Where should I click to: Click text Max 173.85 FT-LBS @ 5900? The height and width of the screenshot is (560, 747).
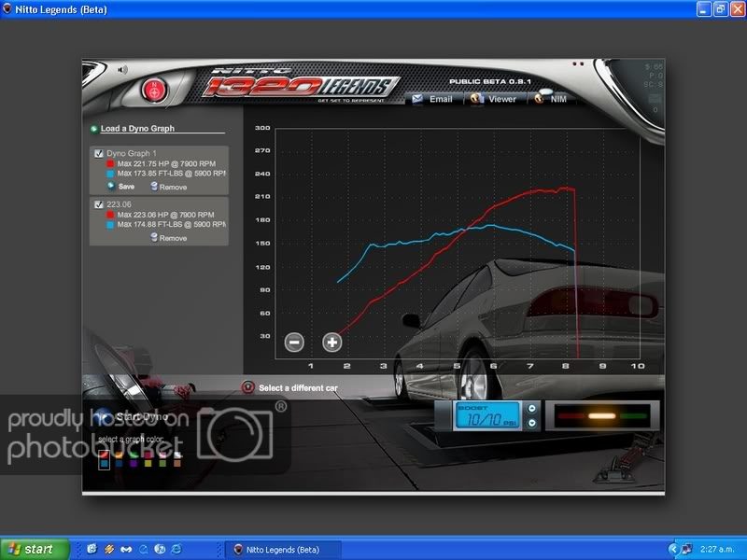pyautogui.click(x=172, y=174)
